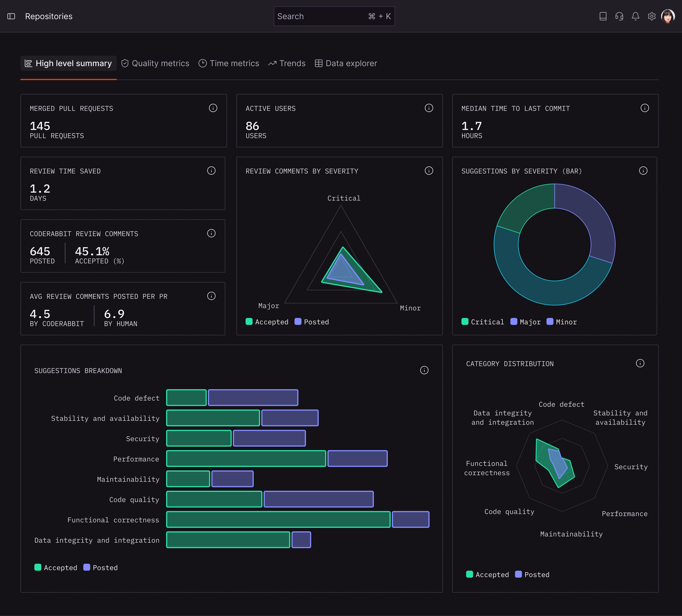The width and height of the screenshot is (682, 616).
Task: Open the settings gear icon
Action: click(652, 16)
